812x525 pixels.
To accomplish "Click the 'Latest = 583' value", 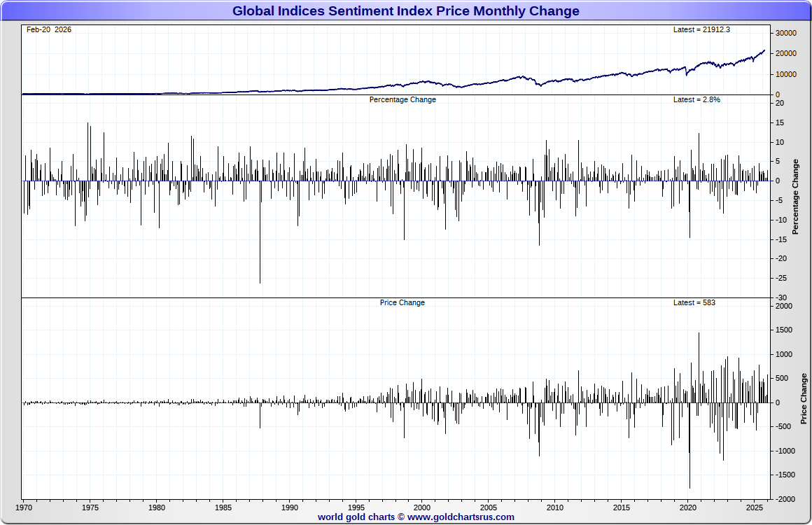I will pos(694,302).
